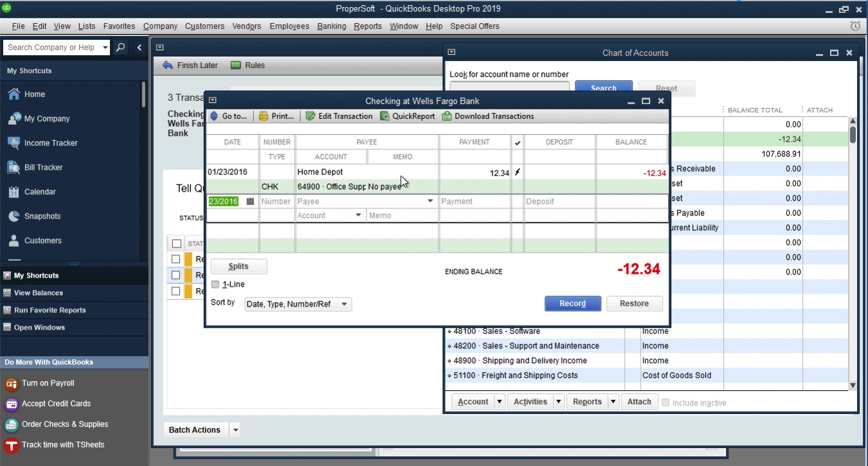Click Download Transactions toolbar item
868x466 pixels.
click(x=489, y=116)
